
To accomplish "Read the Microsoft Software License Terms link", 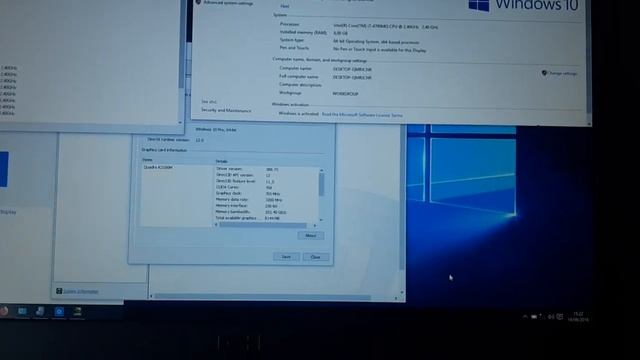I will click(x=362, y=115).
